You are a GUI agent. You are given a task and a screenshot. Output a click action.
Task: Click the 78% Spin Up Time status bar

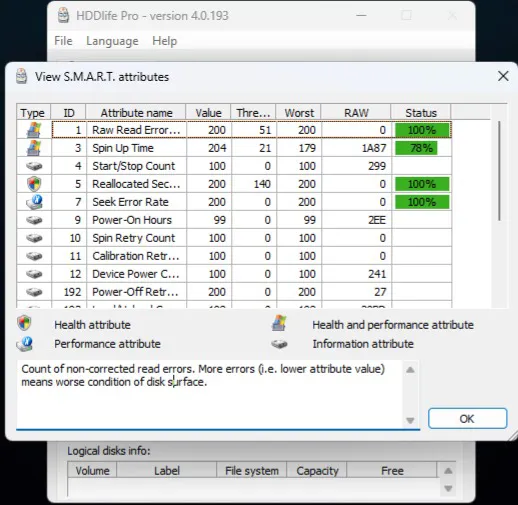click(x=416, y=148)
